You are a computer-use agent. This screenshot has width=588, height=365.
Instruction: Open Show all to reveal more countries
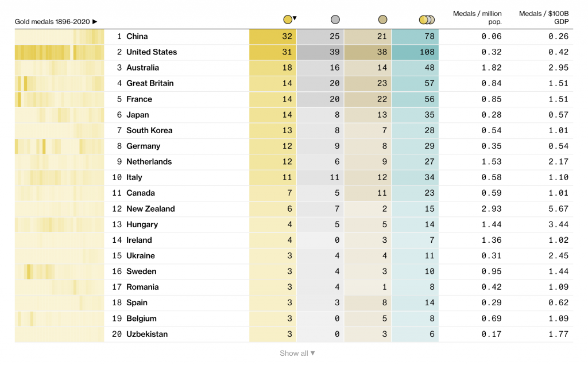click(297, 354)
